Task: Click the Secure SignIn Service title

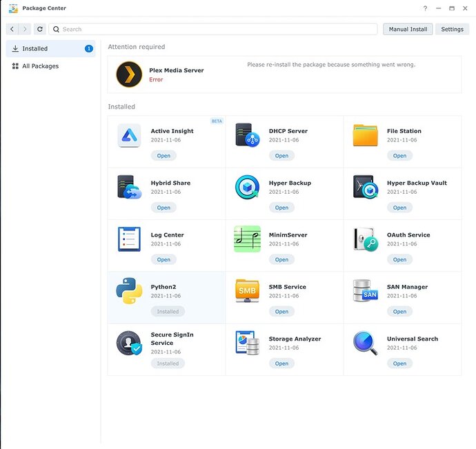Action: [172, 339]
